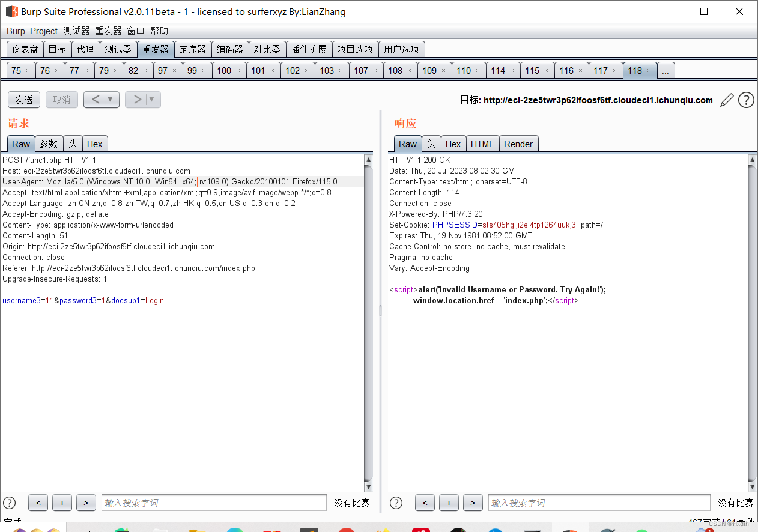Switch to the 插件扩展 tab

point(309,49)
